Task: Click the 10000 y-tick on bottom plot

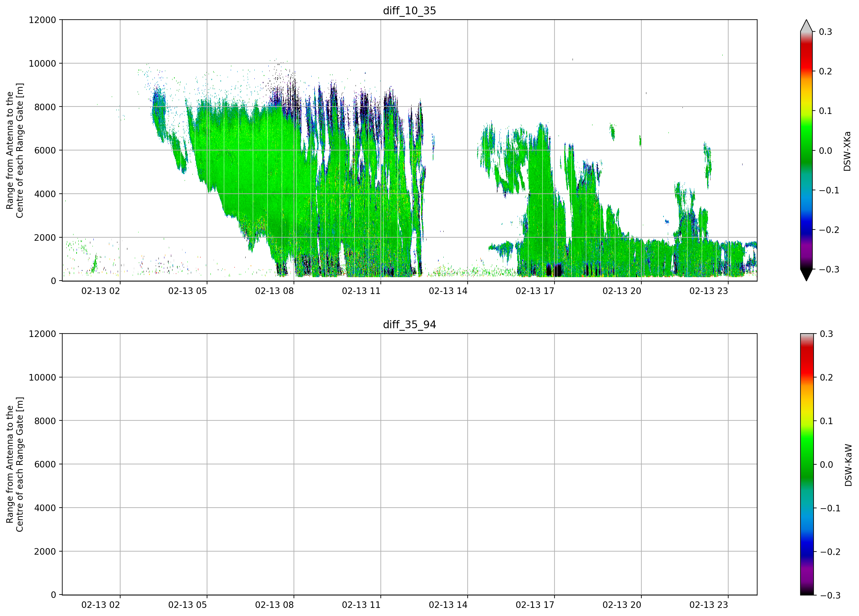Action: click(42, 377)
